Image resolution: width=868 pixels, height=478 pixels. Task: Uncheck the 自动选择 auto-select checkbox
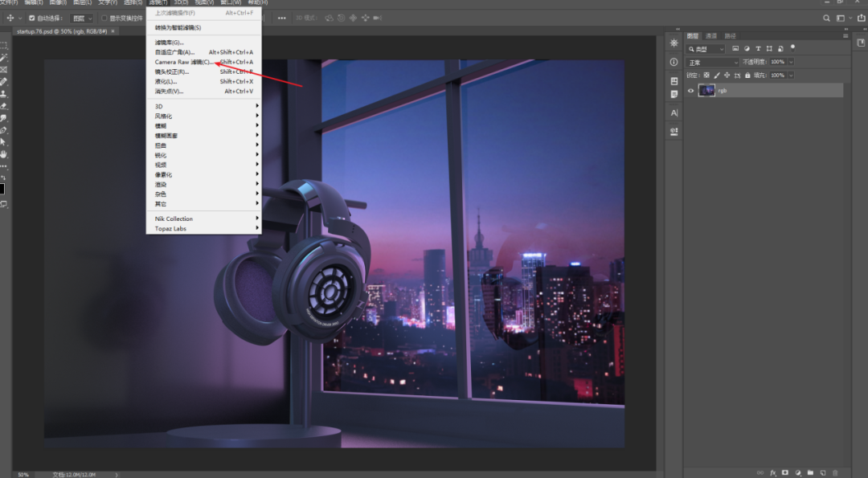coord(31,18)
